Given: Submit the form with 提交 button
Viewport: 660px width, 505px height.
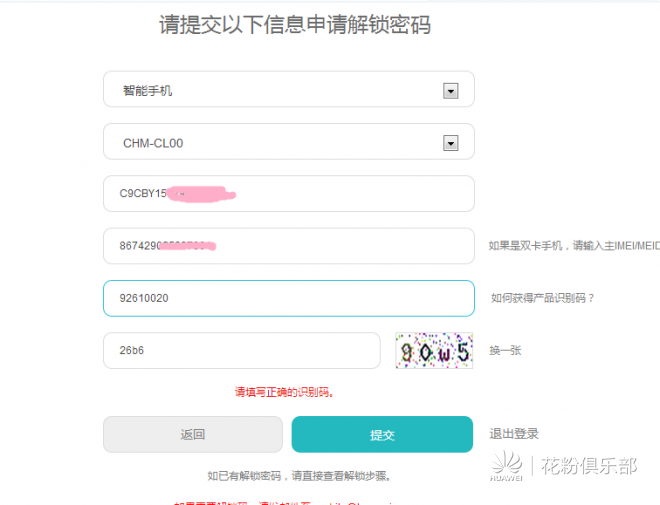Looking at the screenshot, I should tap(382, 434).
